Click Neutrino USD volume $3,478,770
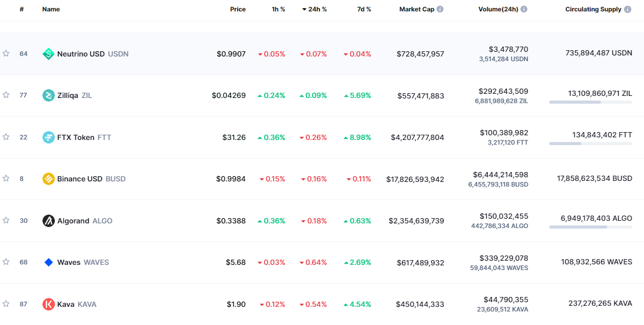 (508, 49)
